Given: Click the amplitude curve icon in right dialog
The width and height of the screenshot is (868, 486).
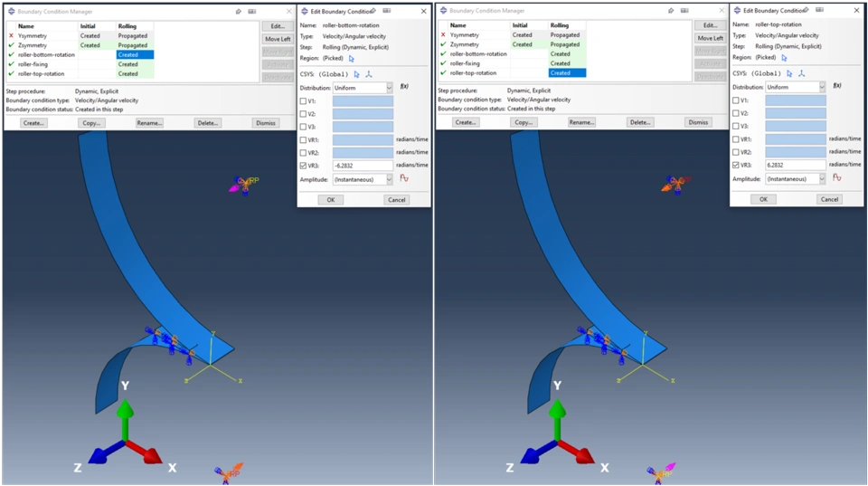Looking at the screenshot, I should coord(836,178).
